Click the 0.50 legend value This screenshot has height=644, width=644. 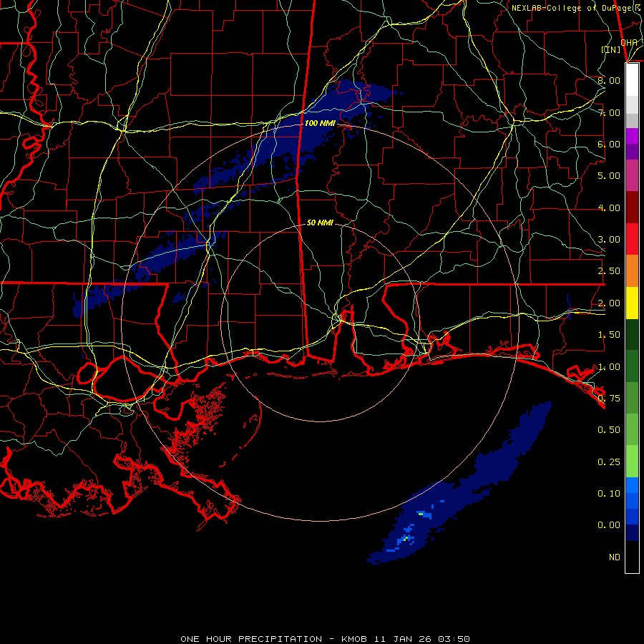[x=609, y=430]
